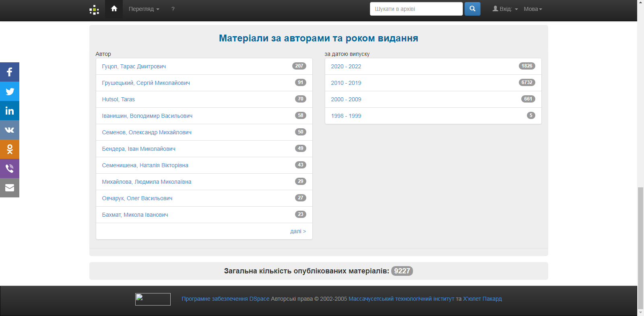Share page via Twitter icon
Viewport: 644px width, 316px height.
pos(10,91)
